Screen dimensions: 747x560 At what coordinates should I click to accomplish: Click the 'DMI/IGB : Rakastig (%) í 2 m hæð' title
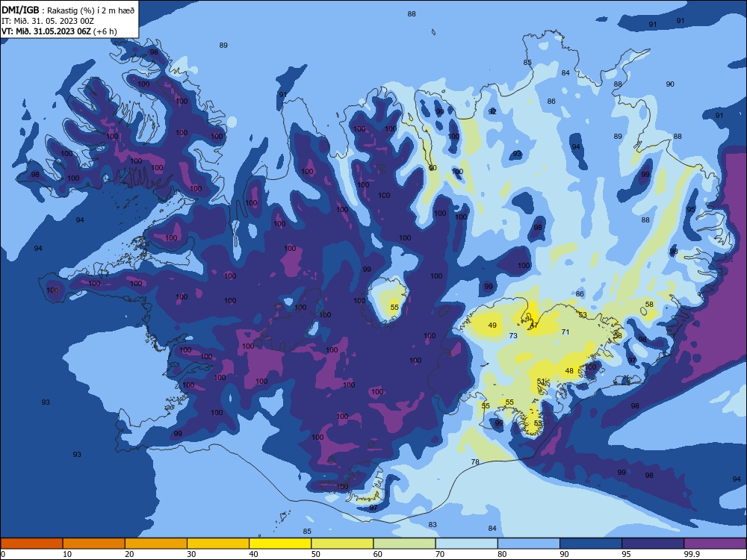pos(68,10)
